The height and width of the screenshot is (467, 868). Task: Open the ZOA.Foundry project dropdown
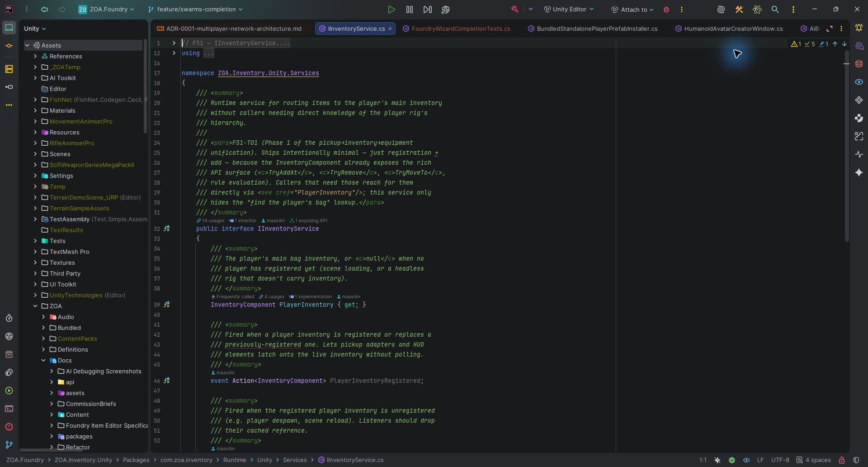(106, 9)
